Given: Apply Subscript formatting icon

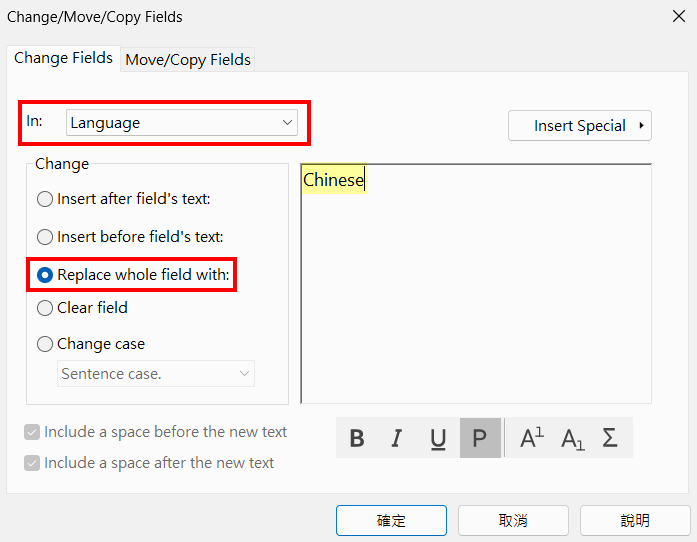Looking at the screenshot, I should (573, 438).
